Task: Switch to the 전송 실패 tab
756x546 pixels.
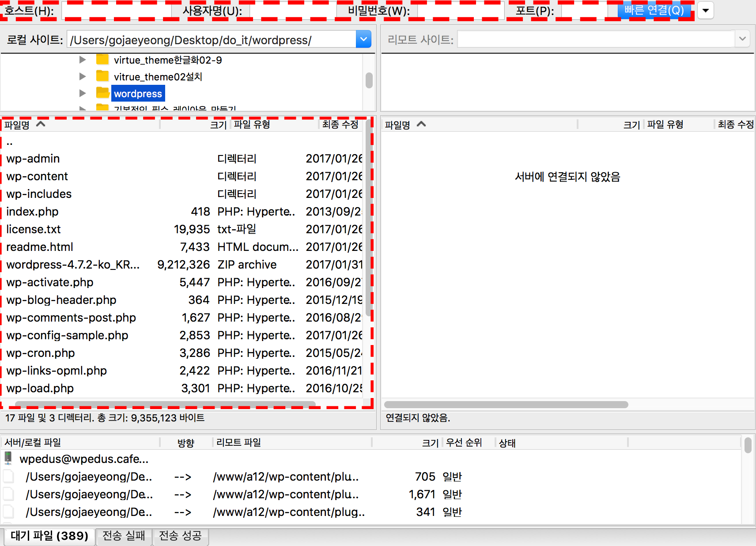Action: [x=124, y=536]
